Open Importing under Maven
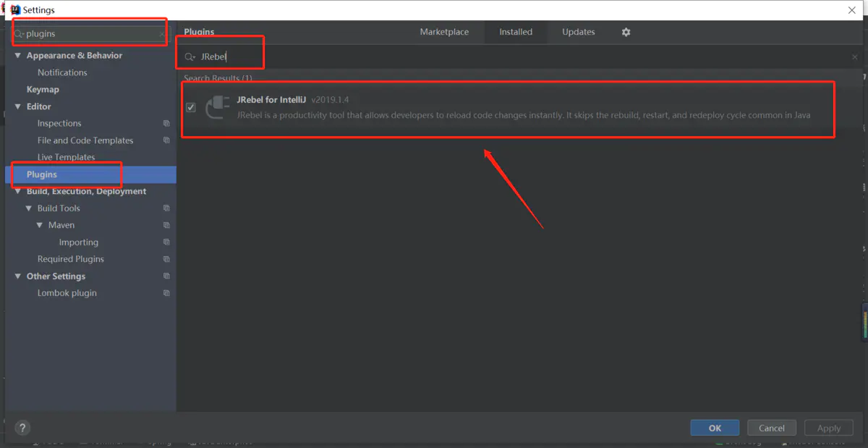This screenshot has height=448, width=868. coord(79,242)
